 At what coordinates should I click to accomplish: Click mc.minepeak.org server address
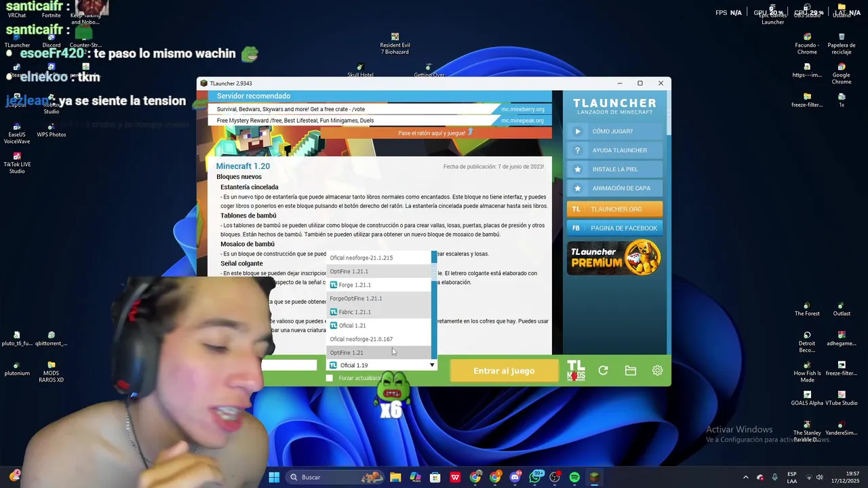coord(522,121)
